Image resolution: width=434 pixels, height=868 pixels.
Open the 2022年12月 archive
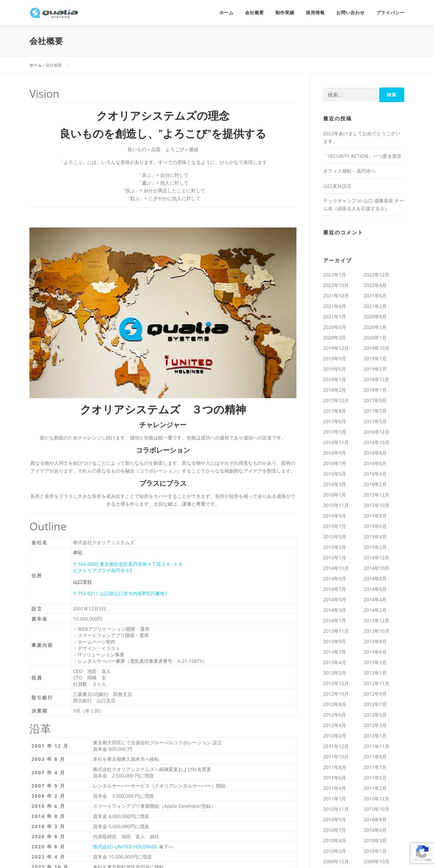click(376, 275)
